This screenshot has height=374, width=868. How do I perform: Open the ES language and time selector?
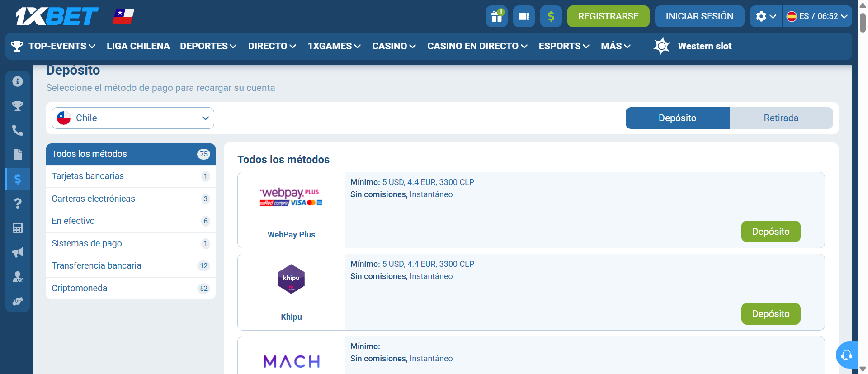point(817,16)
